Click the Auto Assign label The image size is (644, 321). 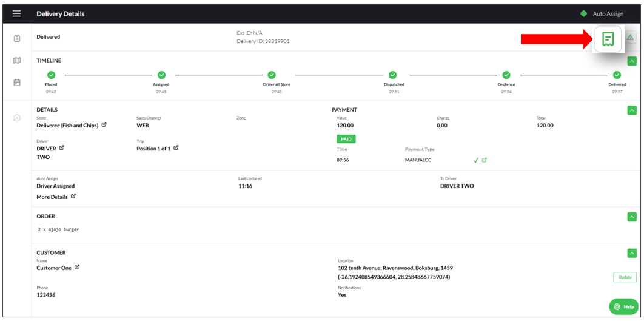pyautogui.click(x=608, y=13)
